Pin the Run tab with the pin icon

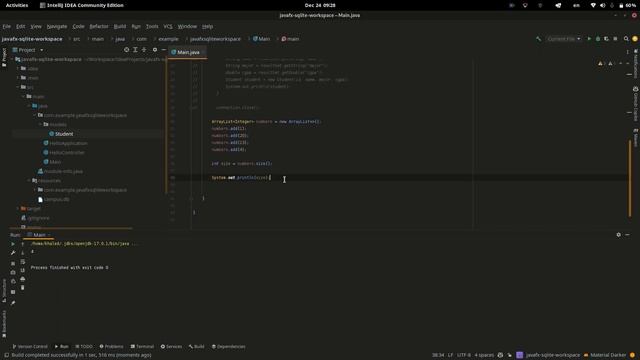(x=13, y=303)
